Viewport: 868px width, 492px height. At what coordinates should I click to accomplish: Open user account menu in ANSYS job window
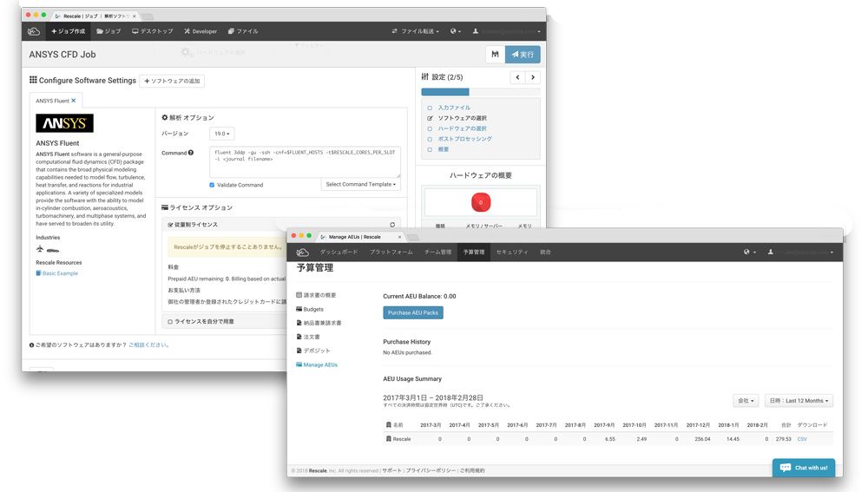(x=506, y=31)
